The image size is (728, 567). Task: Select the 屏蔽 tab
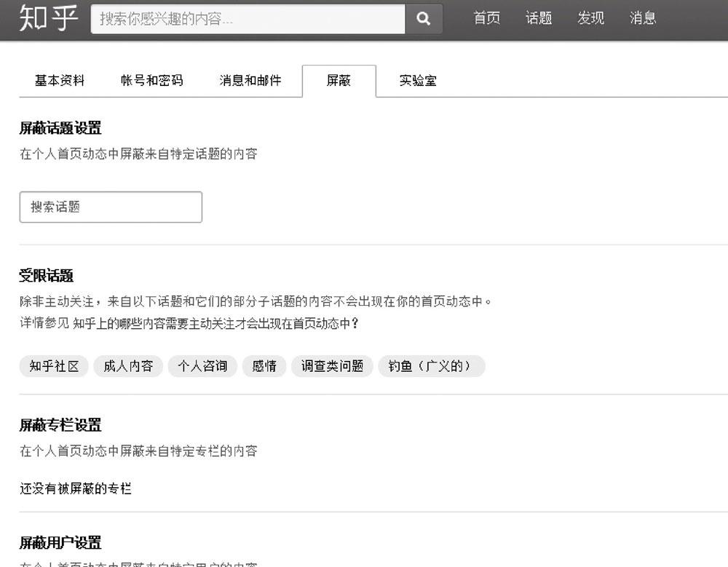pyautogui.click(x=339, y=81)
